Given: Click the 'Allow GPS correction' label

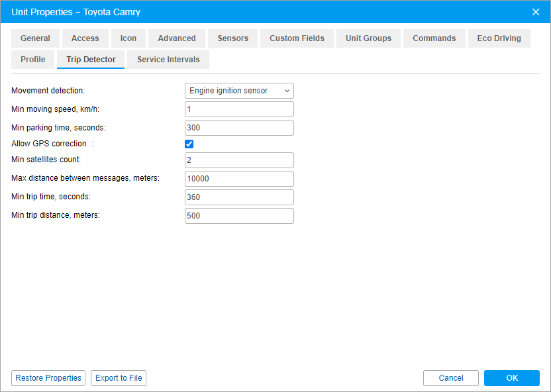Looking at the screenshot, I should 49,144.
